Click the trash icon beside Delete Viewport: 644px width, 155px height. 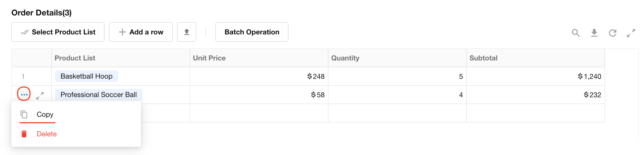[x=24, y=134]
